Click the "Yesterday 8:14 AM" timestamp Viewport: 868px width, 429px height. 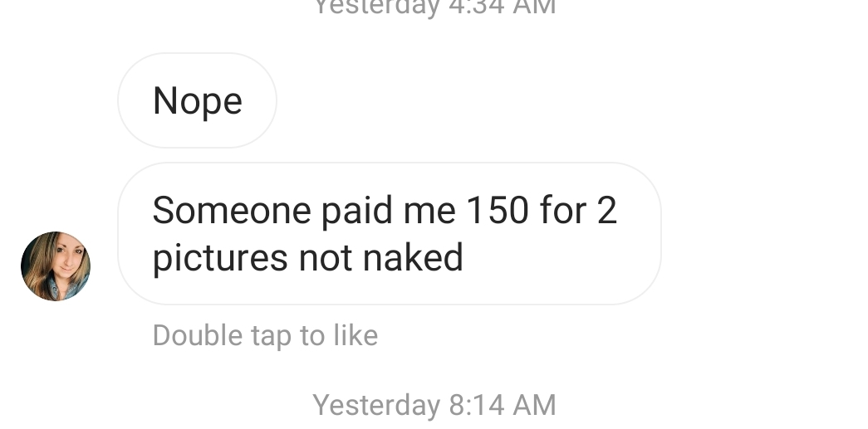pos(434,405)
